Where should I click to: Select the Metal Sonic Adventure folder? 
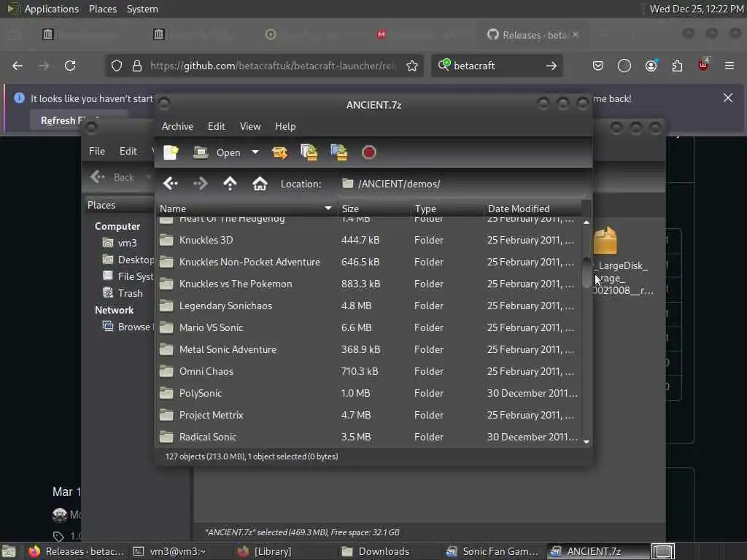(369, 349)
